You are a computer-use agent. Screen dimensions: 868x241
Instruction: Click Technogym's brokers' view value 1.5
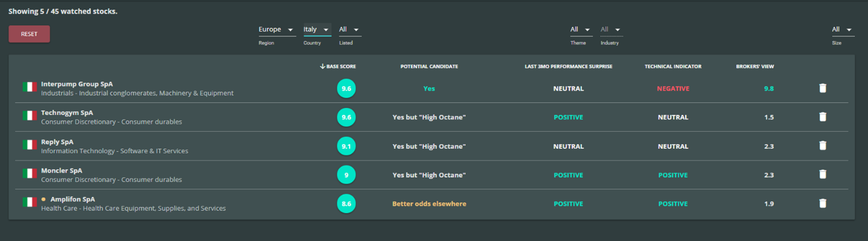(x=769, y=117)
